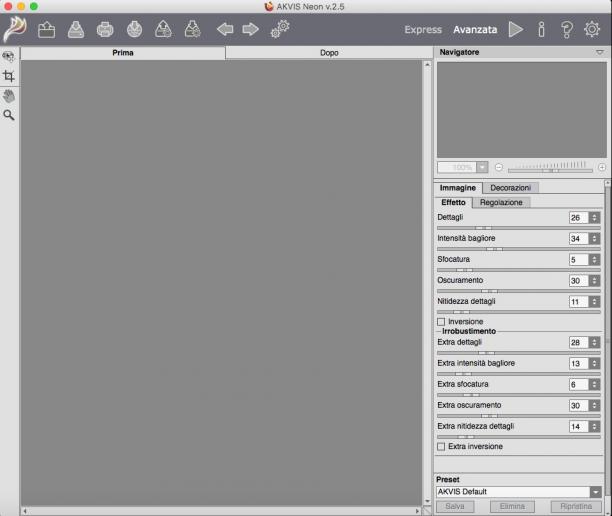Select the Regolazione tab

(501, 203)
